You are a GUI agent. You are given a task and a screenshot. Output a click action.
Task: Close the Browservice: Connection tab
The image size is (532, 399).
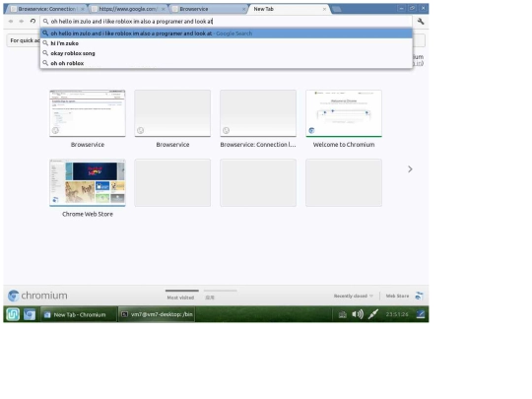pos(82,9)
